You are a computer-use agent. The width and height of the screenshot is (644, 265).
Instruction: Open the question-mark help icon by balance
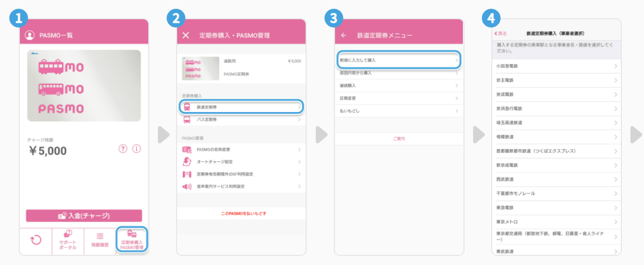coord(123,149)
